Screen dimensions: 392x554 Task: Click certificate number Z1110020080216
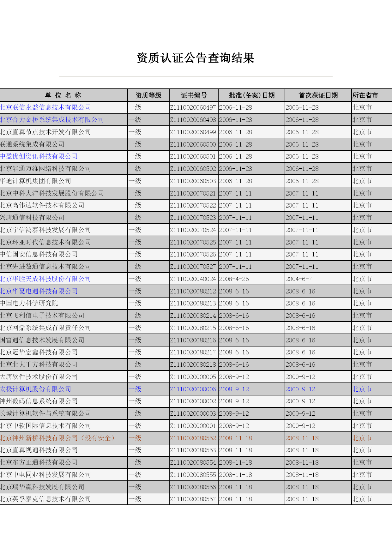pyautogui.click(x=193, y=340)
